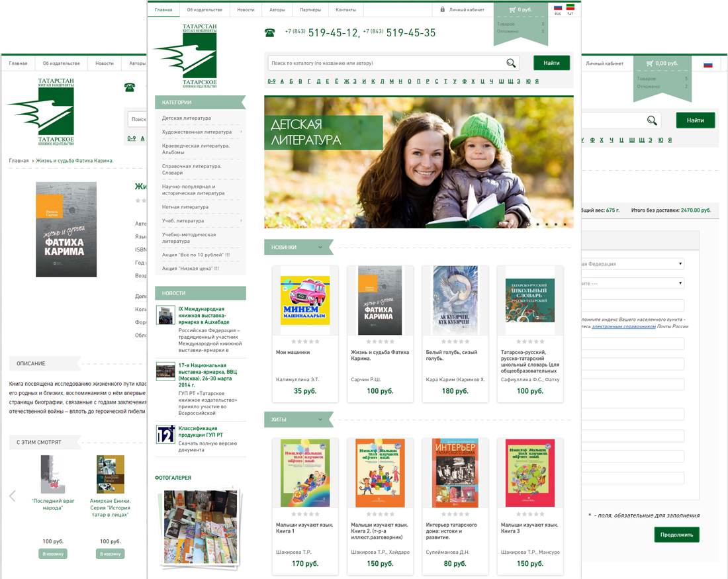This screenshot has width=728, height=579.
Task: Click Найти button in right background window
Action: pos(695,120)
